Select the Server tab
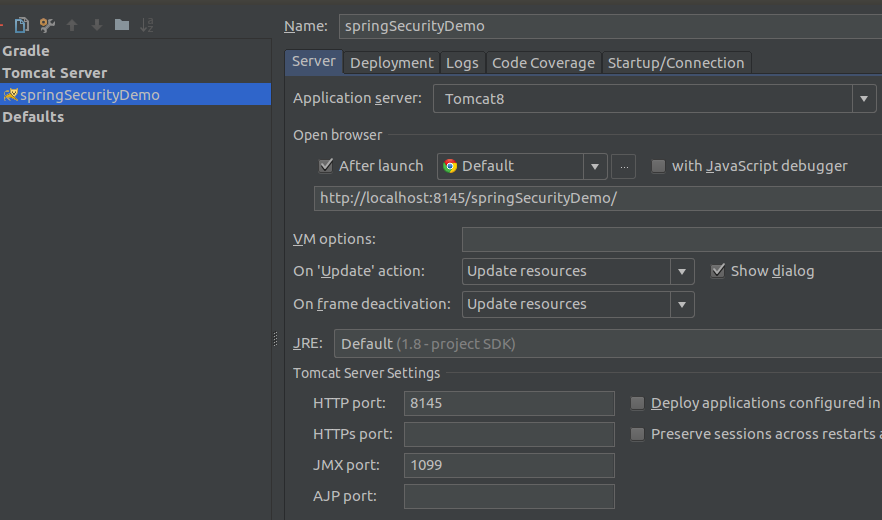This screenshot has height=520, width=882. [x=314, y=62]
